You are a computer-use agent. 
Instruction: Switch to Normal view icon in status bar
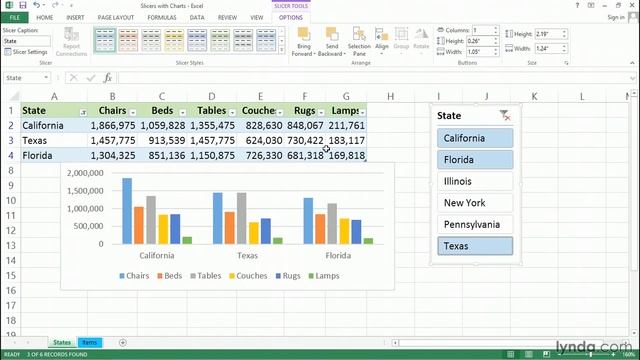tap(511, 354)
